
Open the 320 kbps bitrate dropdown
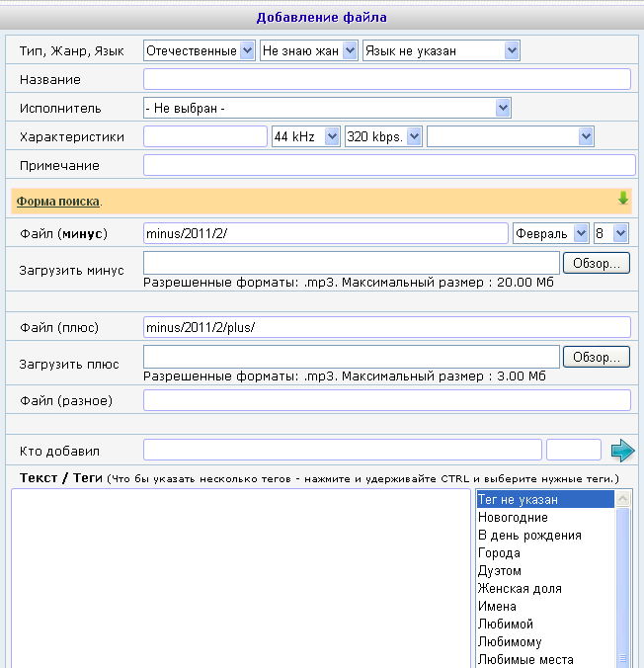click(383, 136)
